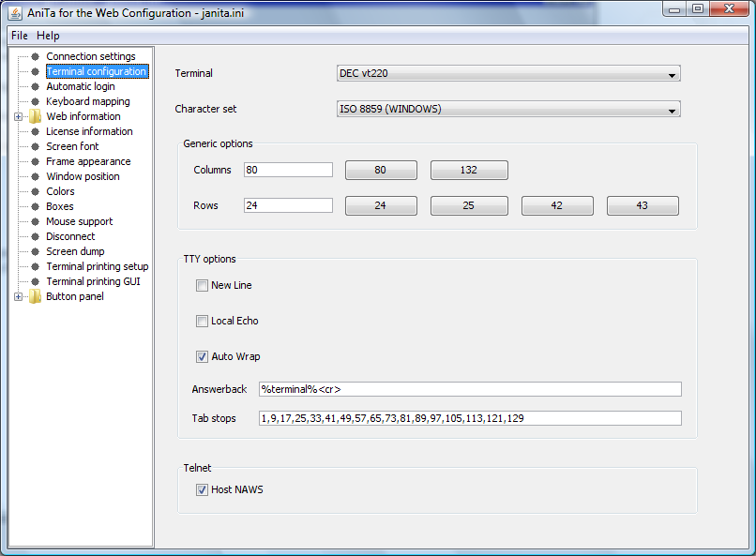
Task: Click the bullet icon beside Keyboard mapping
Action: [x=36, y=101]
